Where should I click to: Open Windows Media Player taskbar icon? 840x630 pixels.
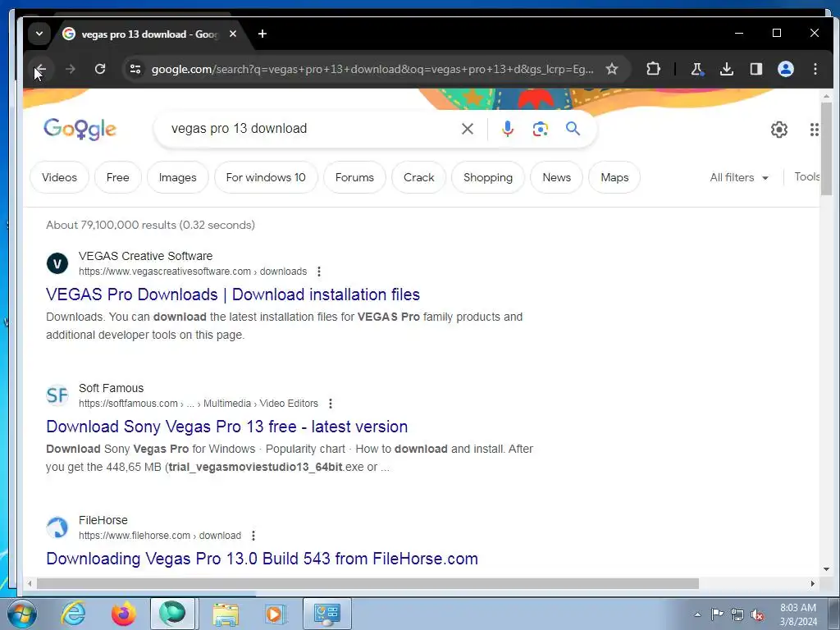(x=275, y=614)
